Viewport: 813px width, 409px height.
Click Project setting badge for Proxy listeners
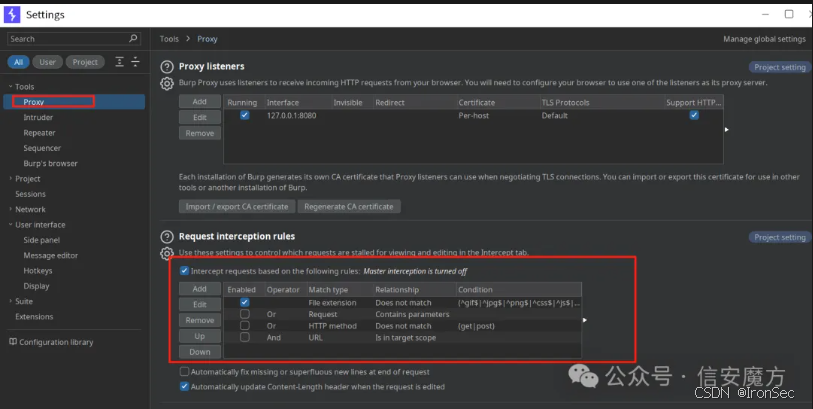pos(780,67)
